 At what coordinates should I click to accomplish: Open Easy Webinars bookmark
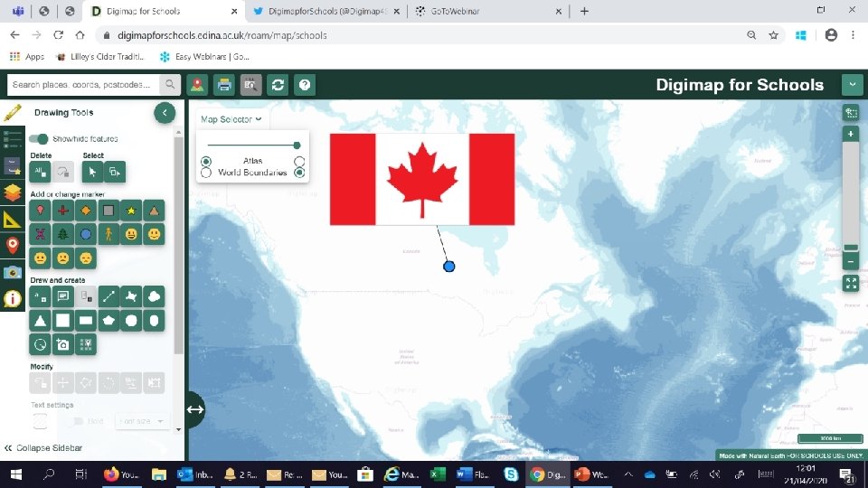[205, 56]
